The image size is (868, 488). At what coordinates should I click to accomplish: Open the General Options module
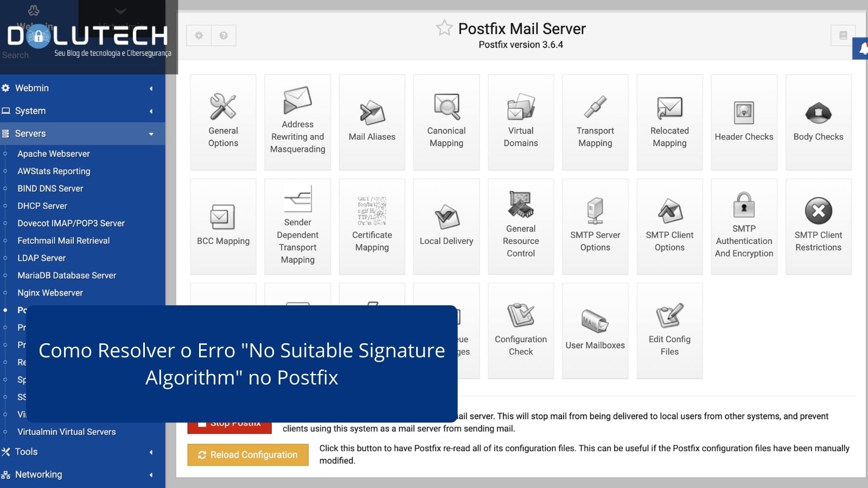(222, 121)
